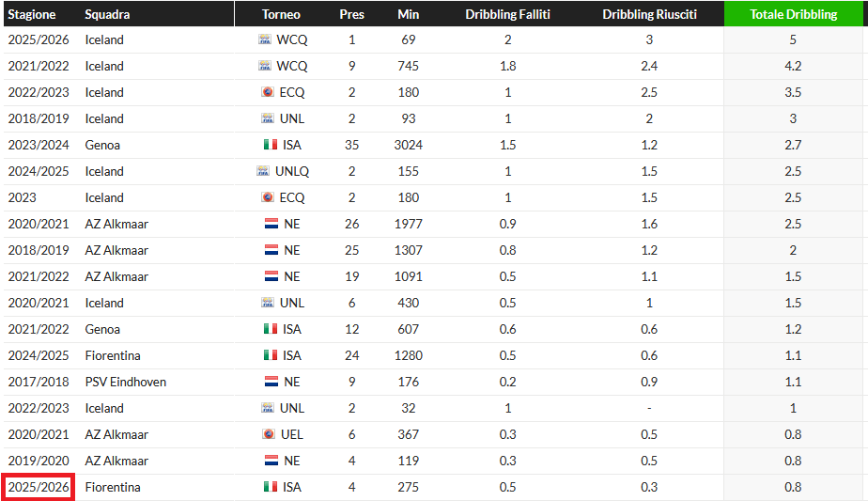Open the Fiorentina link in the 2025/2026 row

pyautogui.click(x=113, y=487)
